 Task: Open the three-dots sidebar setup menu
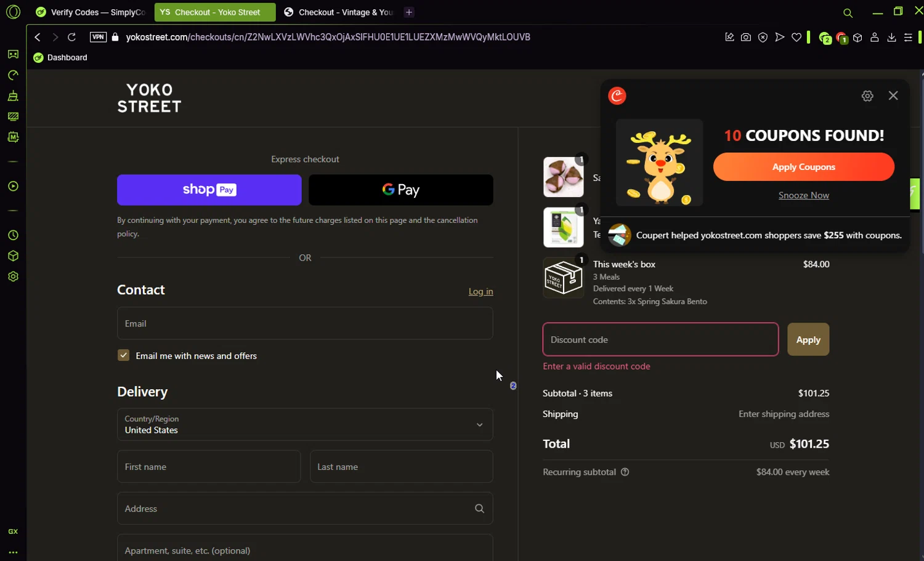pos(13,552)
